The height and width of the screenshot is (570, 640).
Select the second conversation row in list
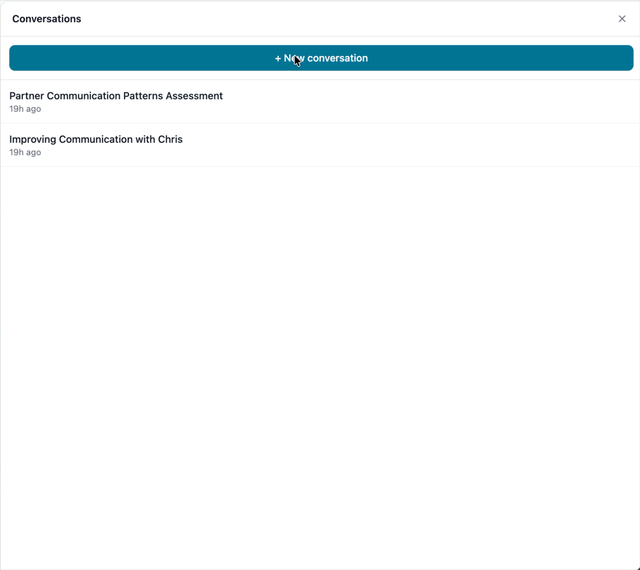coord(320,145)
